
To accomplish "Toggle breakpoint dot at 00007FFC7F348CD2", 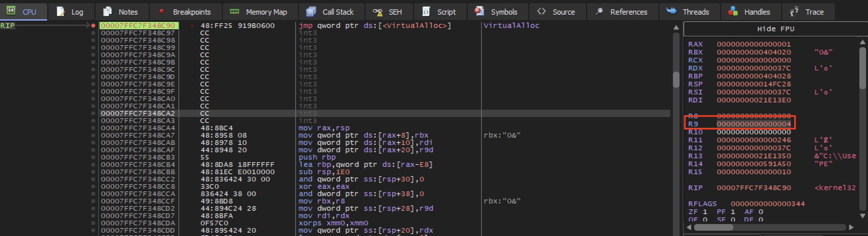I will (93, 209).
